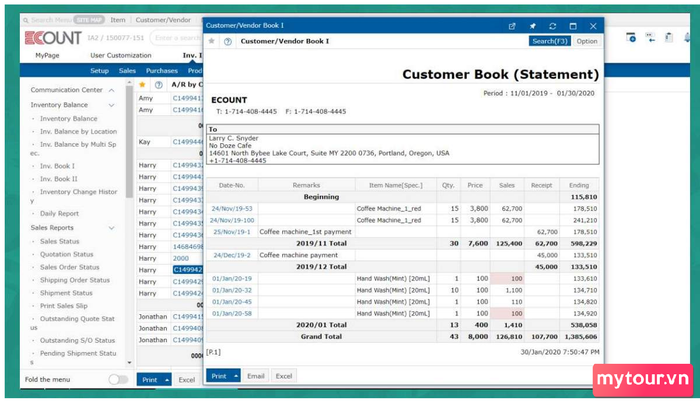Expand the Sales Reports section chevron
700x405 pixels.
112,228
